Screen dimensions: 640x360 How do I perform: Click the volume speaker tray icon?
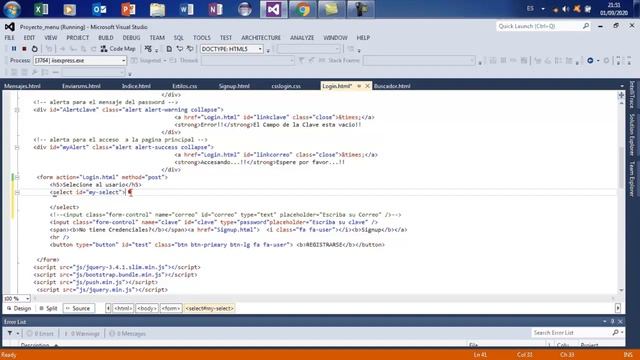tap(565, 9)
